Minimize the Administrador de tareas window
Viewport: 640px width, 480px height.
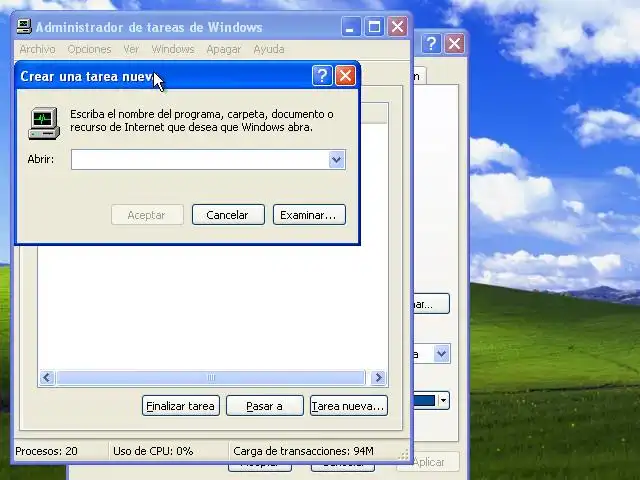pyautogui.click(x=351, y=27)
